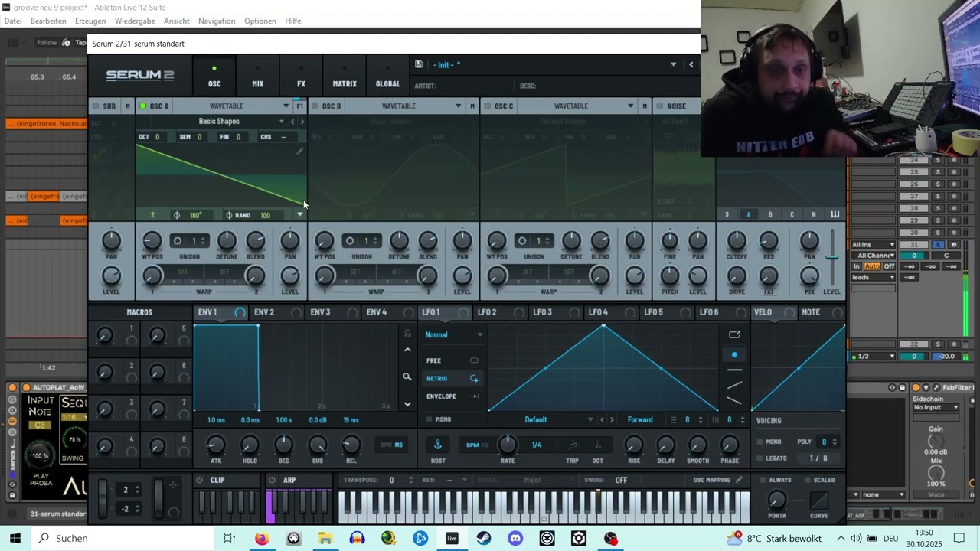Click the OSC MAPPING pencil icon
The width and height of the screenshot is (980, 551).
pyautogui.click(x=739, y=480)
